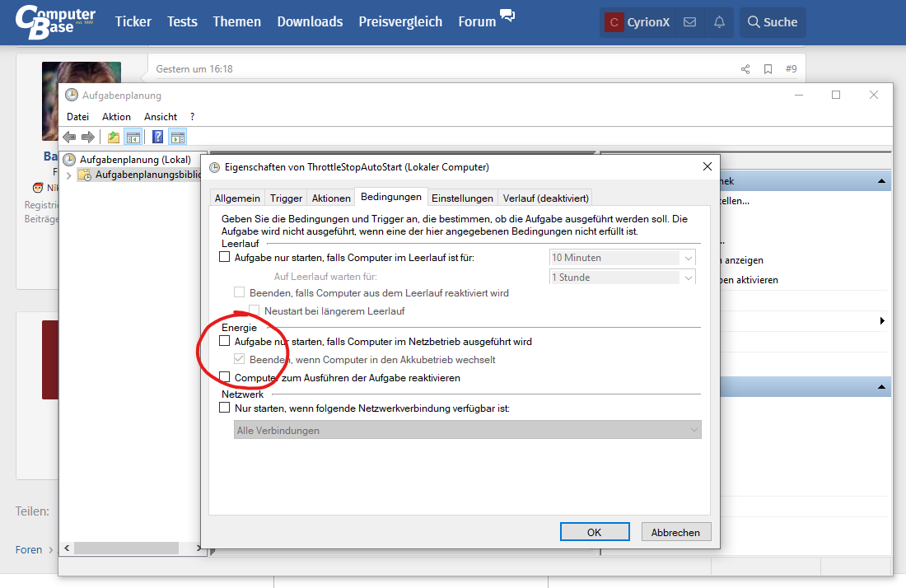The height and width of the screenshot is (588, 906).
Task: Toggle 'Beenden, wenn Computer in den Akkubetrieb wechselt'
Action: coord(239,359)
